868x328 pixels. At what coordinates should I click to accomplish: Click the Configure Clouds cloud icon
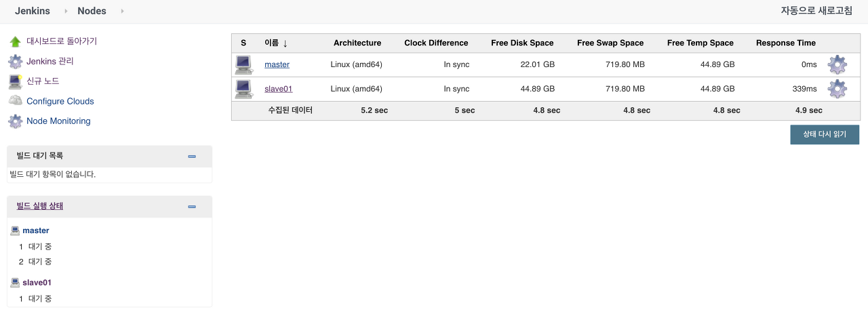(15, 101)
